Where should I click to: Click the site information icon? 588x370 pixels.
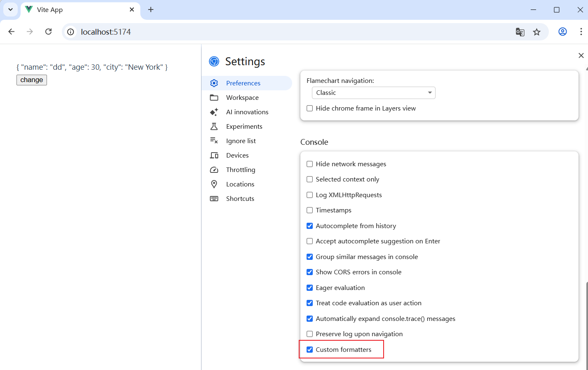[x=71, y=32]
